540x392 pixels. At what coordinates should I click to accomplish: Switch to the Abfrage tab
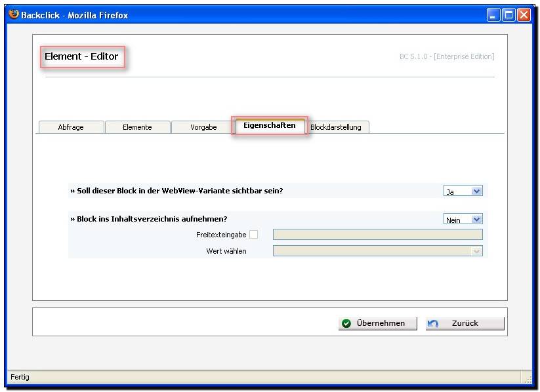click(x=72, y=127)
